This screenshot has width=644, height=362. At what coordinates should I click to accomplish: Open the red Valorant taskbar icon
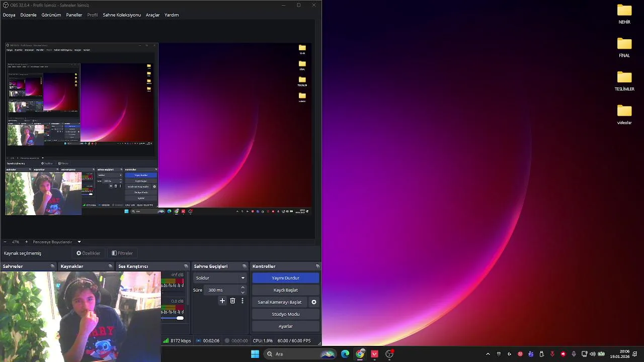374,354
